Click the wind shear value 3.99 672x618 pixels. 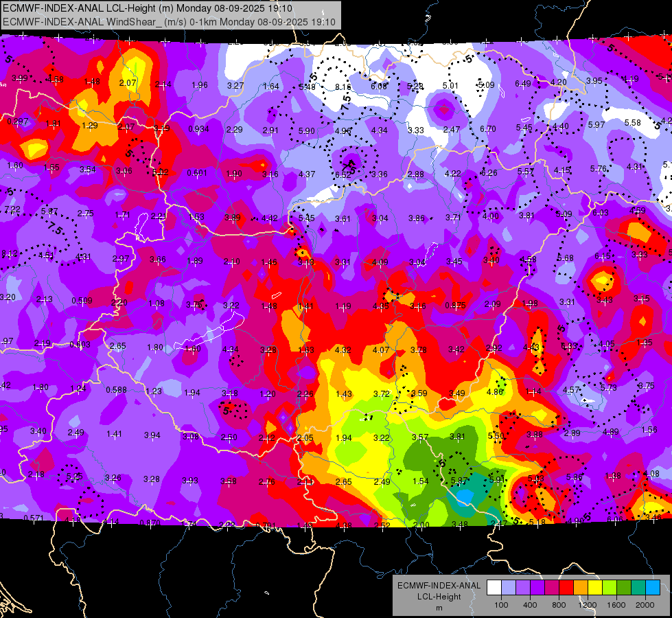point(20,78)
